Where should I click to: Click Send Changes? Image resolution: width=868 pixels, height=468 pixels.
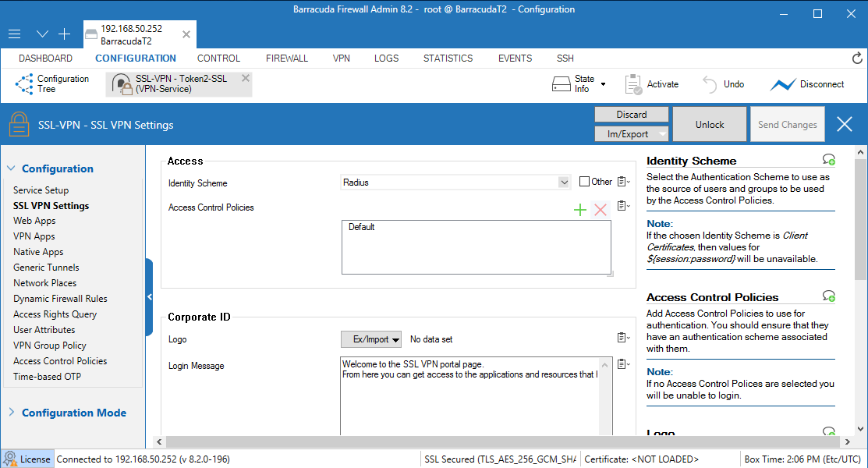(787, 125)
